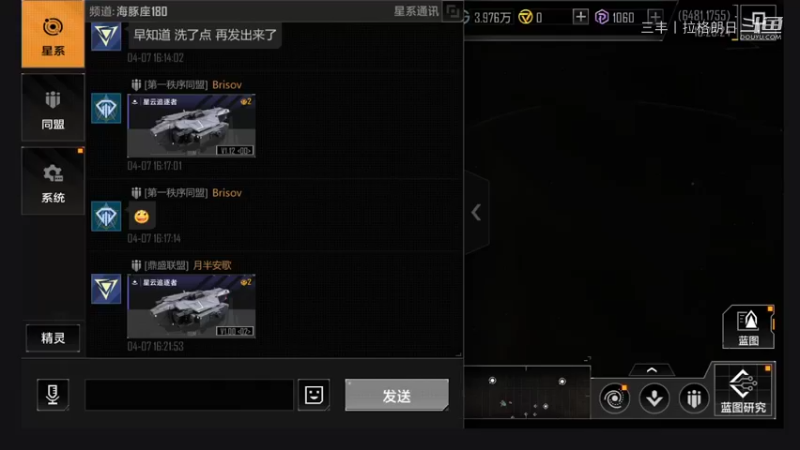
Task: Open the 蓝图 blueprint icon
Action: [748, 327]
